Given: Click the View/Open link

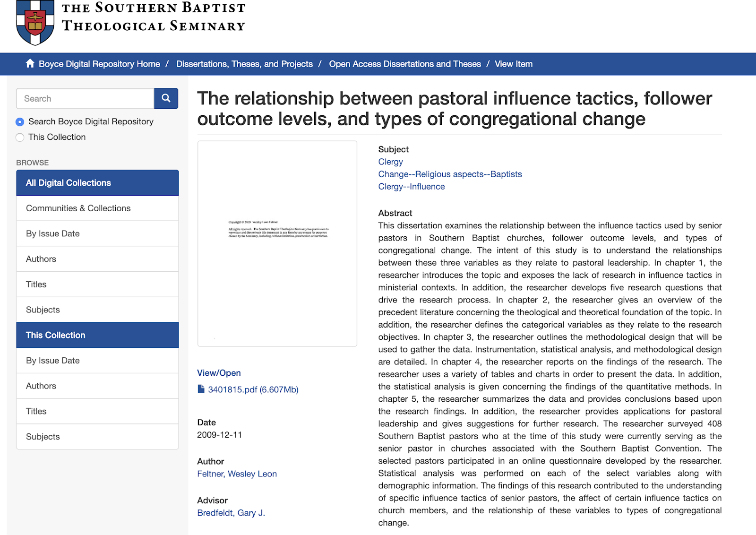Looking at the screenshot, I should click(219, 373).
